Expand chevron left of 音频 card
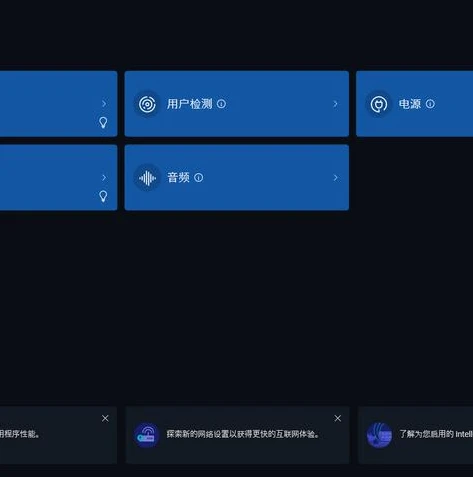 click(x=104, y=178)
